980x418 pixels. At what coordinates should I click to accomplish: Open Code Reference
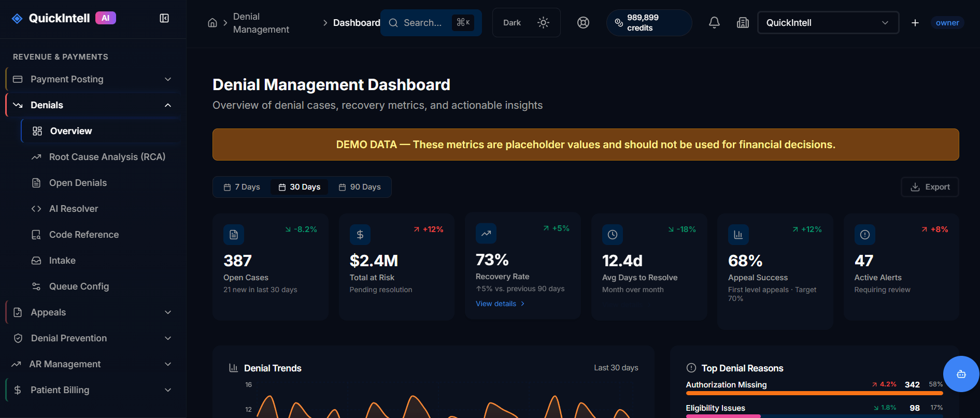point(101,235)
